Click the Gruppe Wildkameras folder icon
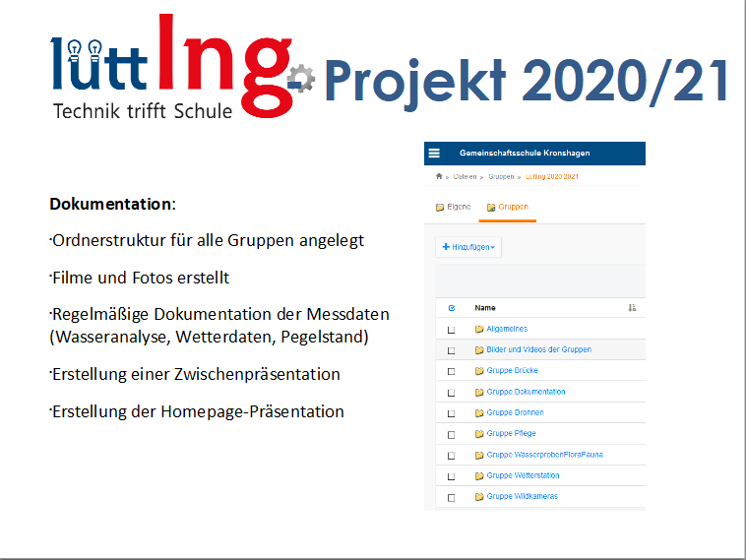This screenshot has width=746, height=560. tap(479, 496)
